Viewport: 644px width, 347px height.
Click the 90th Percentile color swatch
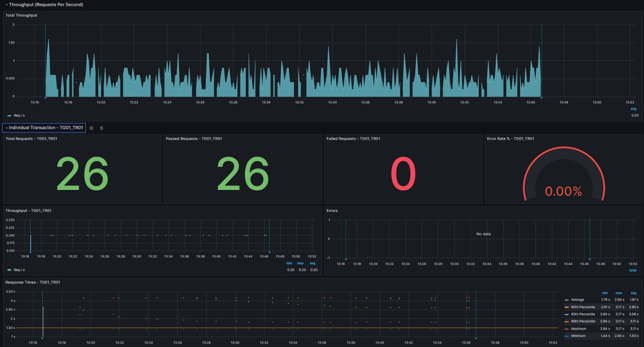pos(567,307)
